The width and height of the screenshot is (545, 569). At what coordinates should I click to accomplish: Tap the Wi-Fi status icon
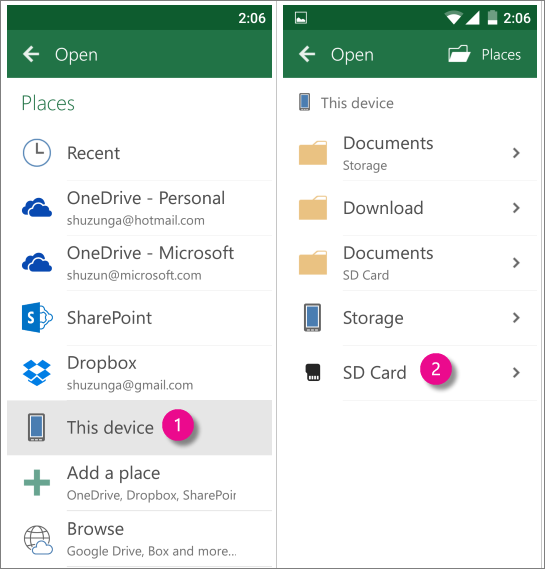point(454,18)
